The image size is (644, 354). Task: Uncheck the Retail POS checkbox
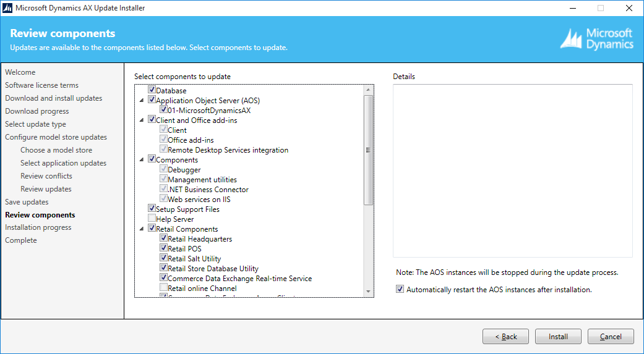(163, 248)
